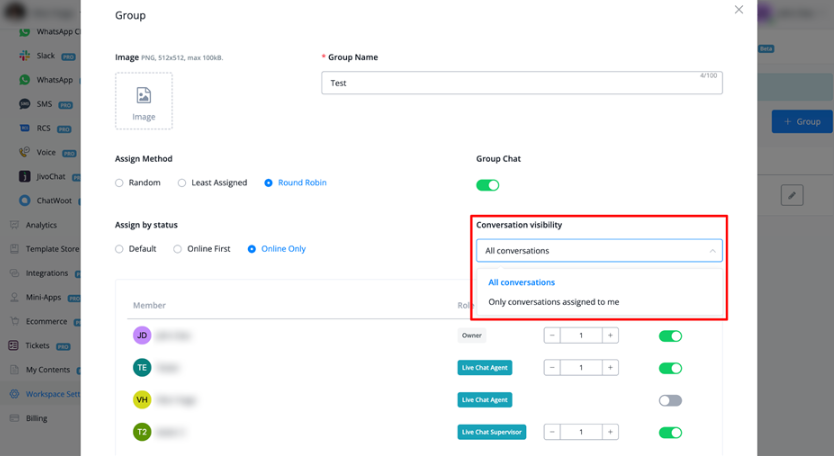Click the blue + Group button
The height and width of the screenshot is (456, 834).
801,122
